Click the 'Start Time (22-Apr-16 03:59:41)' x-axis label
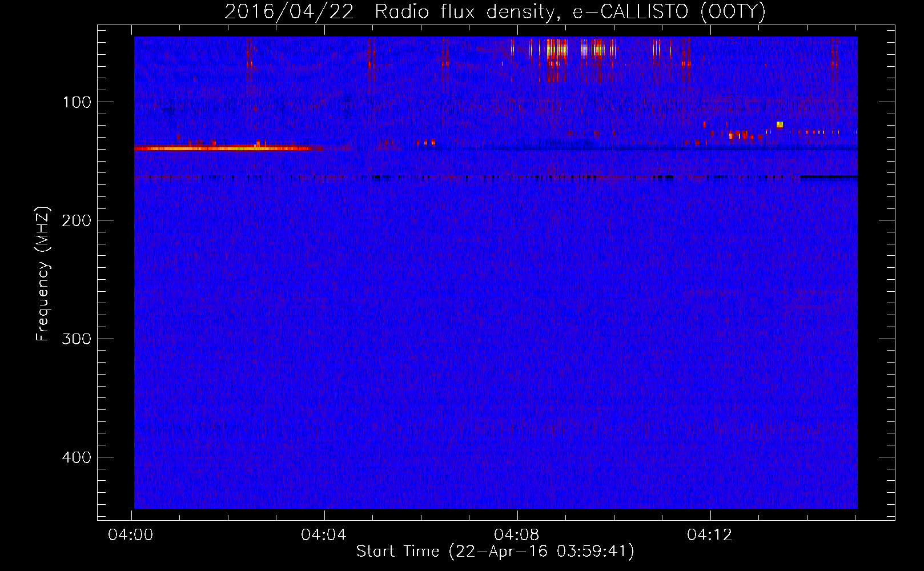The height and width of the screenshot is (571, 924). point(495,552)
